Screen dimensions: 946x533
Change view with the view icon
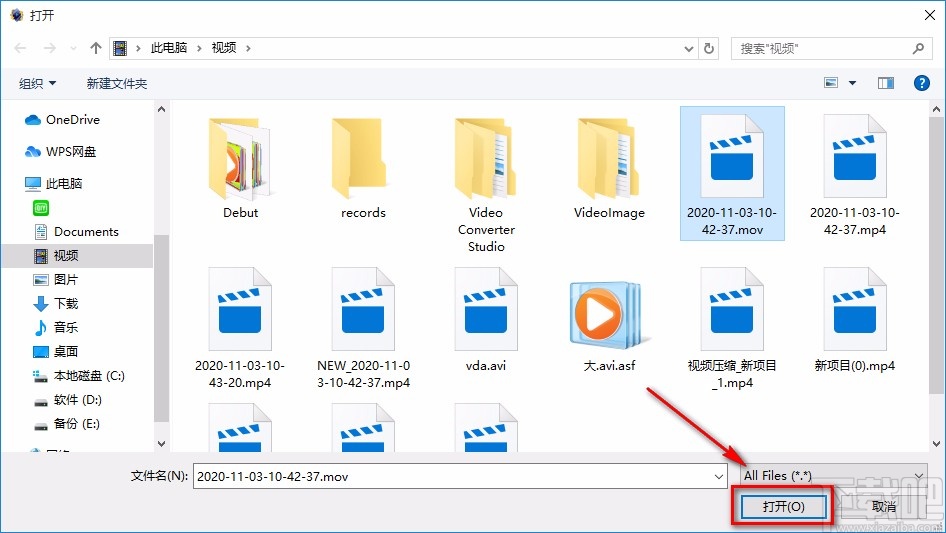(x=831, y=83)
